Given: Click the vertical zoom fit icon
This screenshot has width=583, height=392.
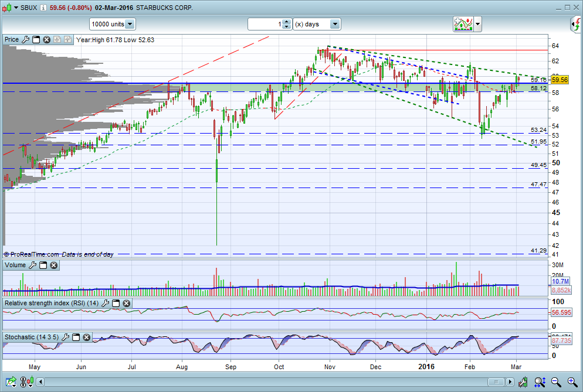Looking at the screenshot, I should tap(540, 381).
